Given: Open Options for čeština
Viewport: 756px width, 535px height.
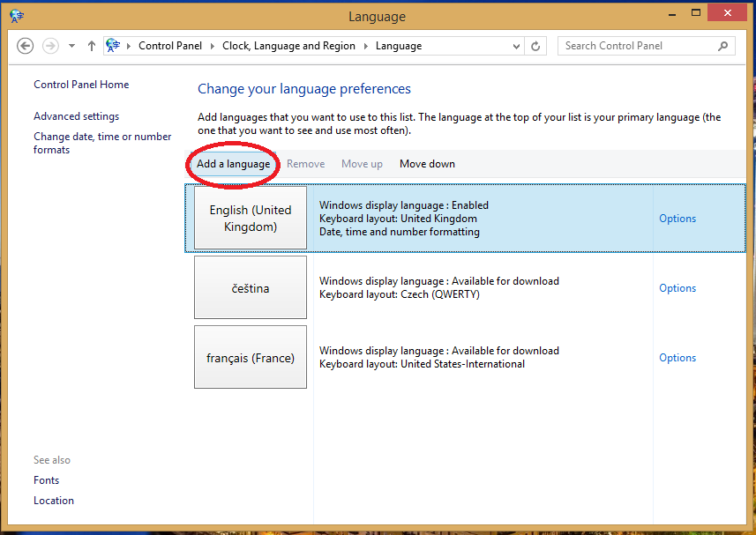Looking at the screenshot, I should pyautogui.click(x=677, y=287).
